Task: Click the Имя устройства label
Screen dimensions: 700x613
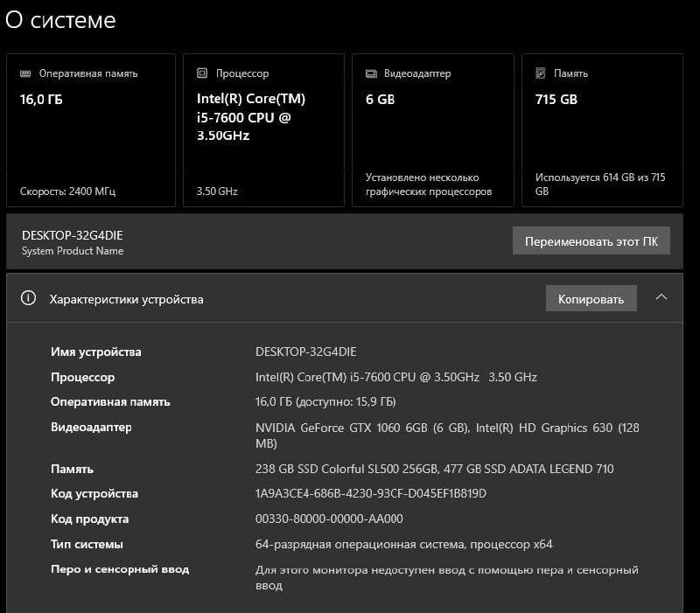Action: tap(96, 352)
